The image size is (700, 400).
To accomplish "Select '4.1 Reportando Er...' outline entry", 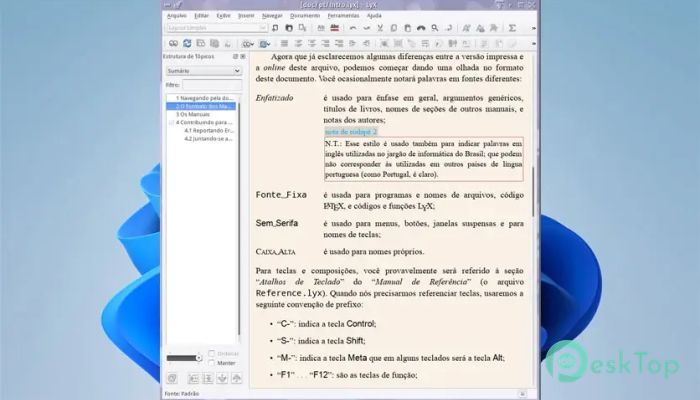I will click(208, 130).
